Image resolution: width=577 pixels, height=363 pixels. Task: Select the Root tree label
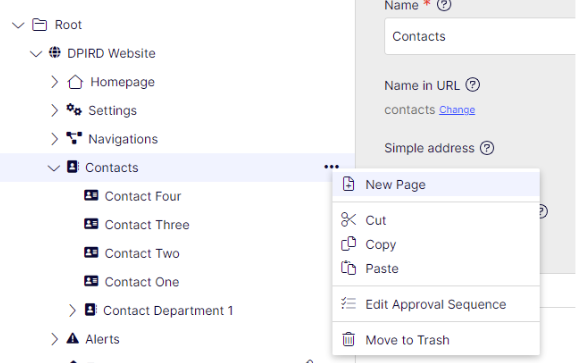point(68,25)
